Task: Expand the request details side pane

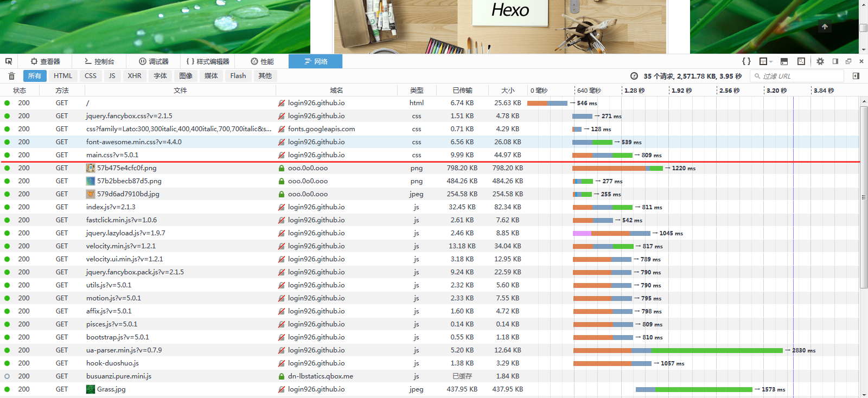Action: click(856, 76)
